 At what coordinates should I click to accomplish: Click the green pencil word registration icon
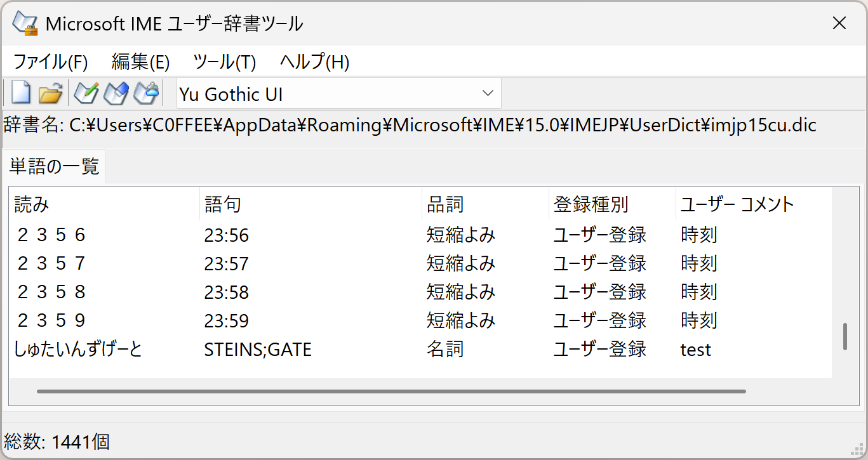[86, 93]
